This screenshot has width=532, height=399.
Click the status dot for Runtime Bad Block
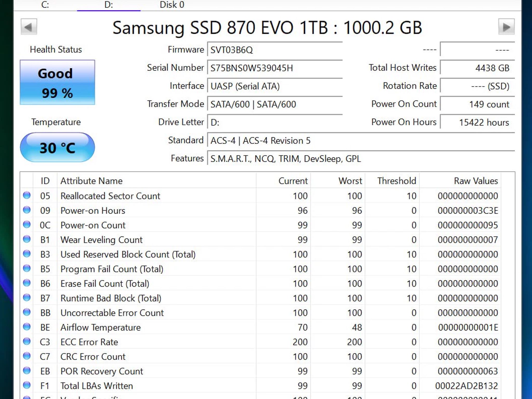(x=27, y=297)
